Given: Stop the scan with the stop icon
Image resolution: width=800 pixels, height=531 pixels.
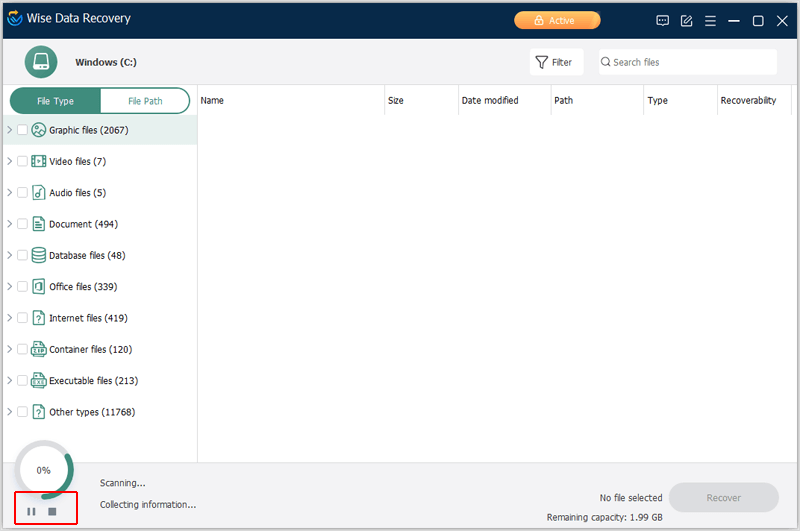Looking at the screenshot, I should point(52,511).
